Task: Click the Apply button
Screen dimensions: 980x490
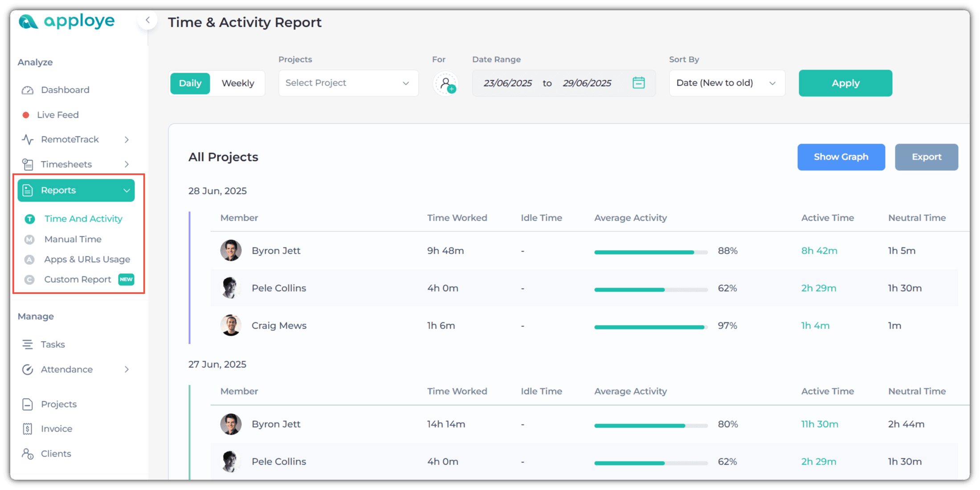Action: point(845,83)
